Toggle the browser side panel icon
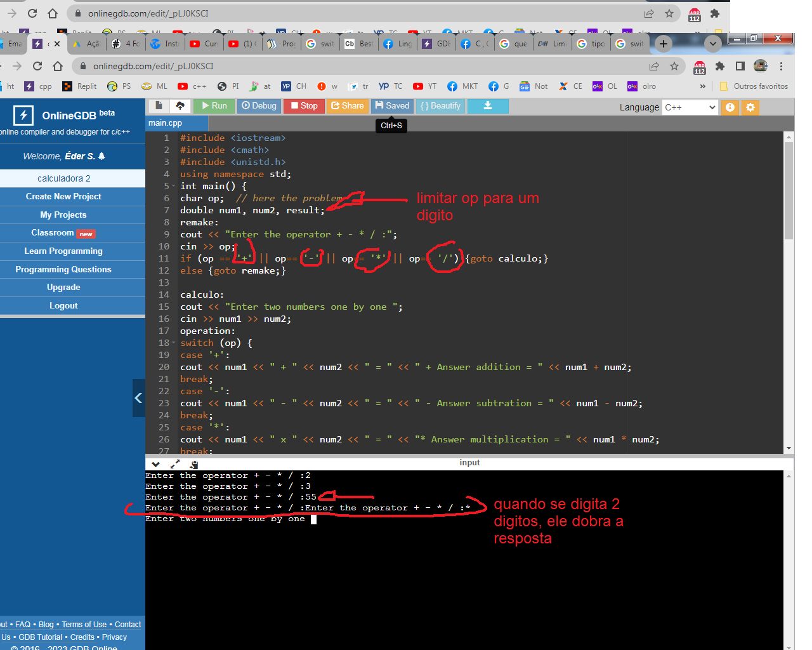 coord(740,66)
